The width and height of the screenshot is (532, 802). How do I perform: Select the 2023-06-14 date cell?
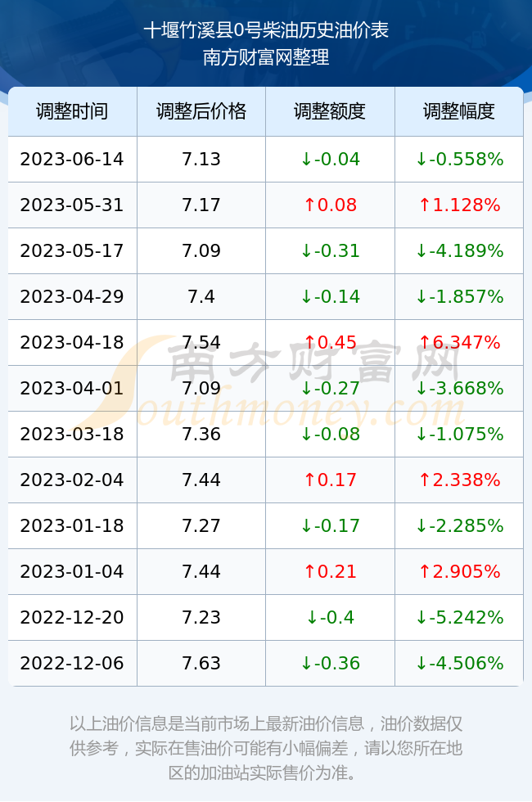[72, 159]
